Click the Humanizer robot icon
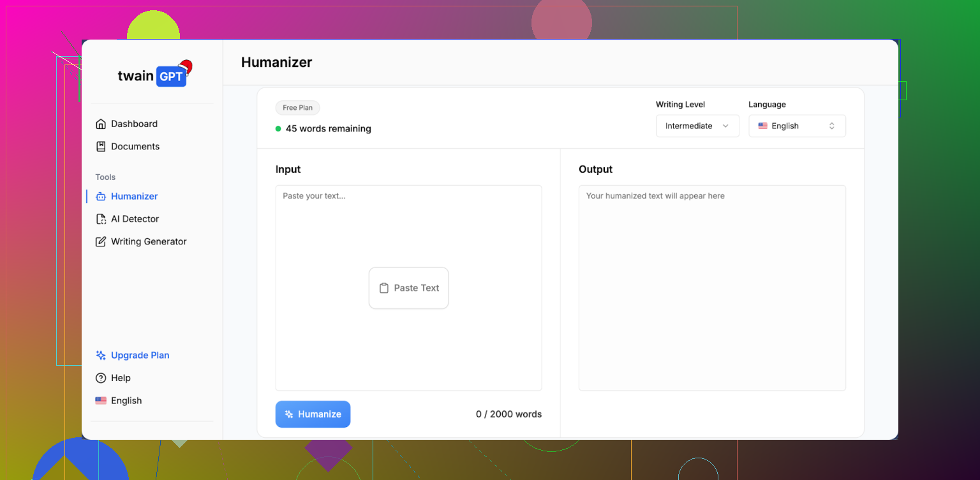This screenshot has width=980, height=480. [101, 197]
